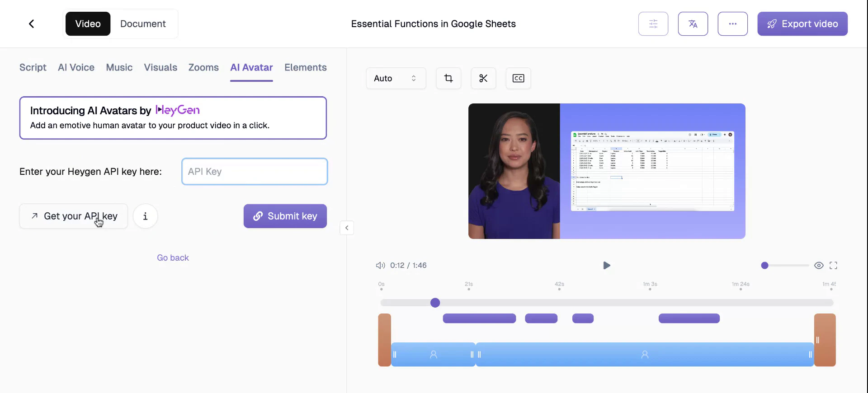Click the HeyGen AI Avatars intro banner
The height and width of the screenshot is (393, 868).
click(173, 118)
